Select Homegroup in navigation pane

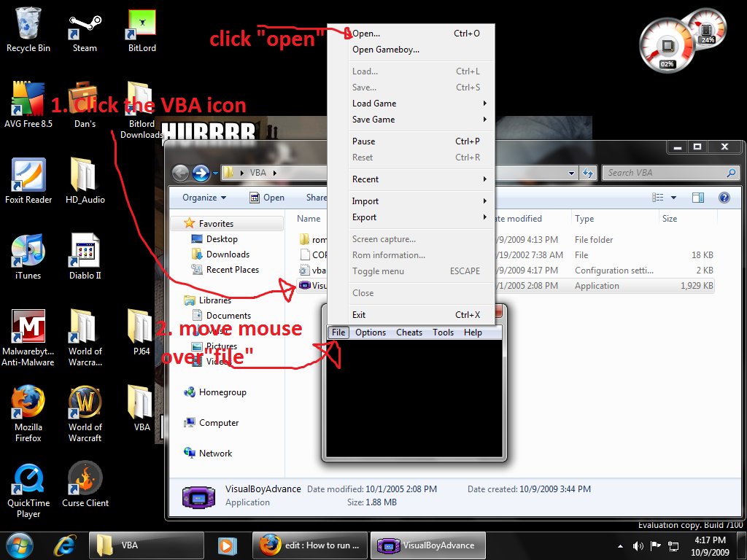[215, 392]
